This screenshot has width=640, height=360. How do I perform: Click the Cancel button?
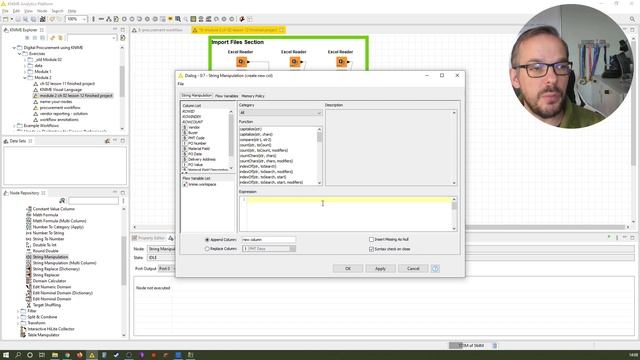413,269
